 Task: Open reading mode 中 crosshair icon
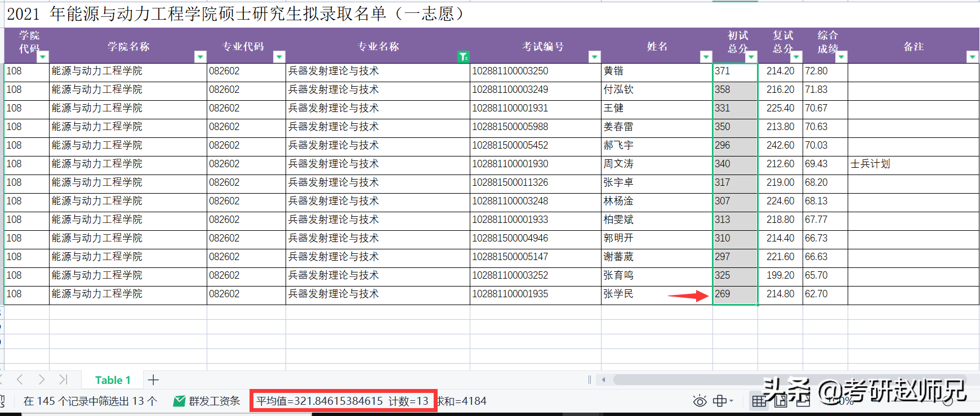click(720, 401)
